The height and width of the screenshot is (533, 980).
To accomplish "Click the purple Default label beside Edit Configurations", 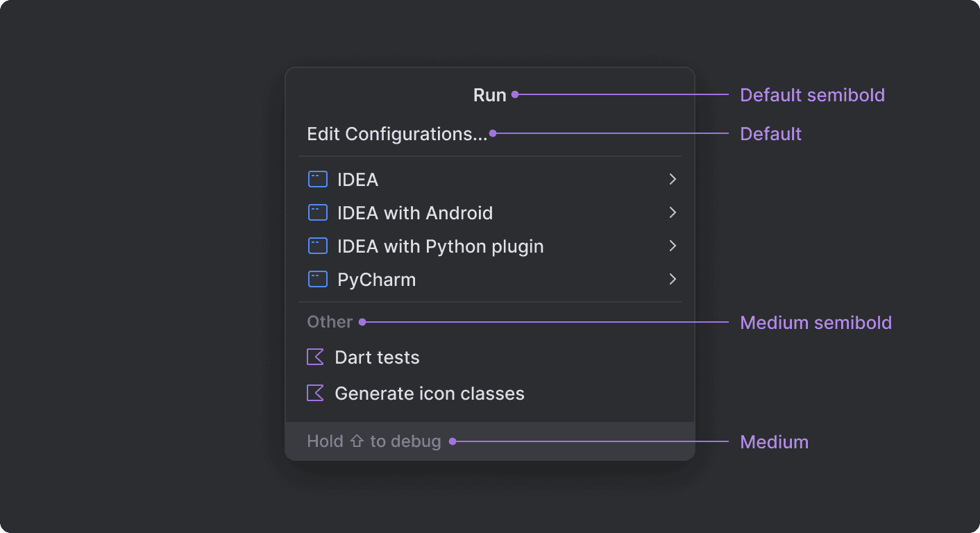I will 770,134.
